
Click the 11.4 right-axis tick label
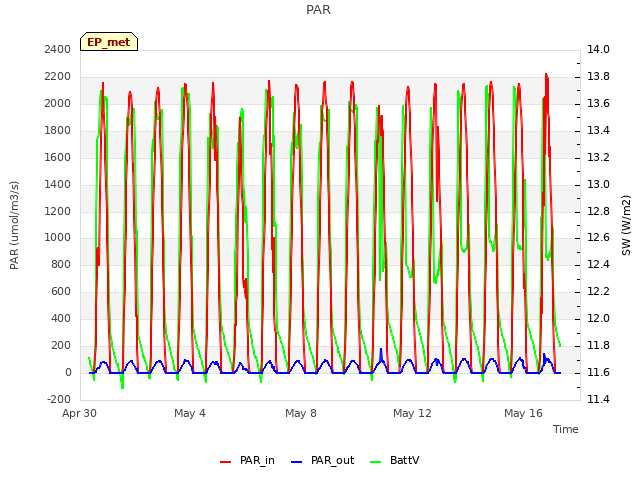[x=598, y=399]
